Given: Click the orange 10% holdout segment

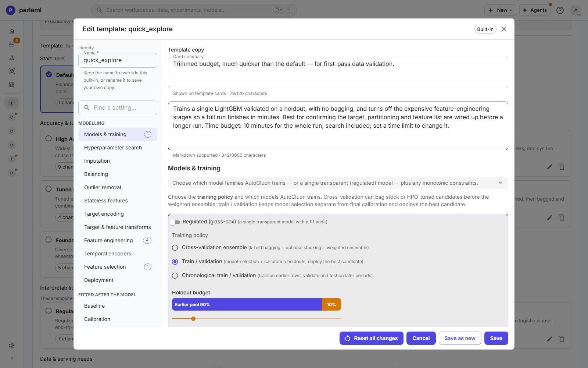Looking at the screenshot, I should point(331,305).
